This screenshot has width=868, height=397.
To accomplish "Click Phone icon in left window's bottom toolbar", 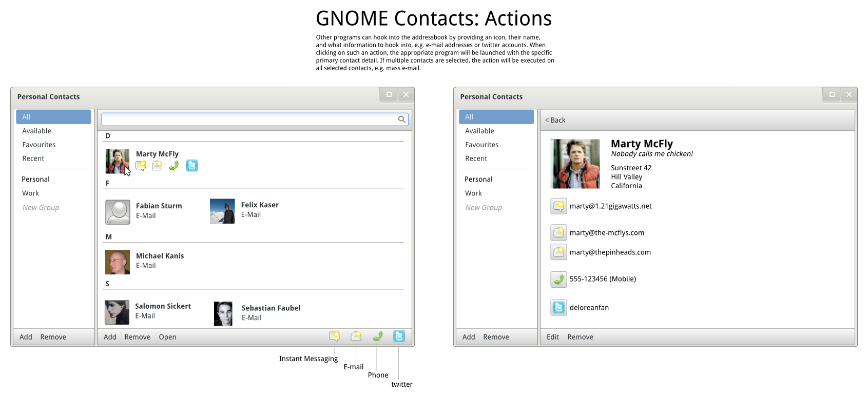I will click(x=377, y=336).
